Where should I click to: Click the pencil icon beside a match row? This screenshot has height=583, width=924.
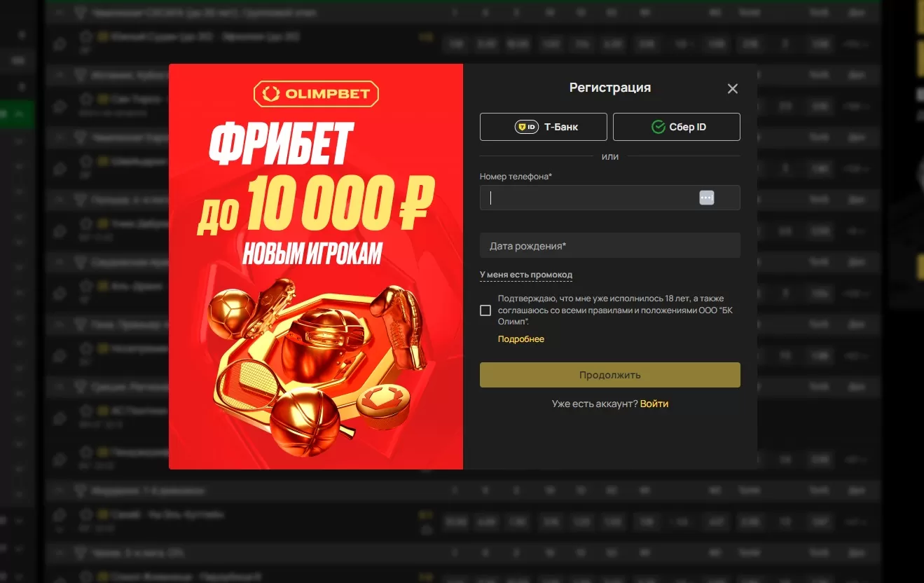coord(59,106)
